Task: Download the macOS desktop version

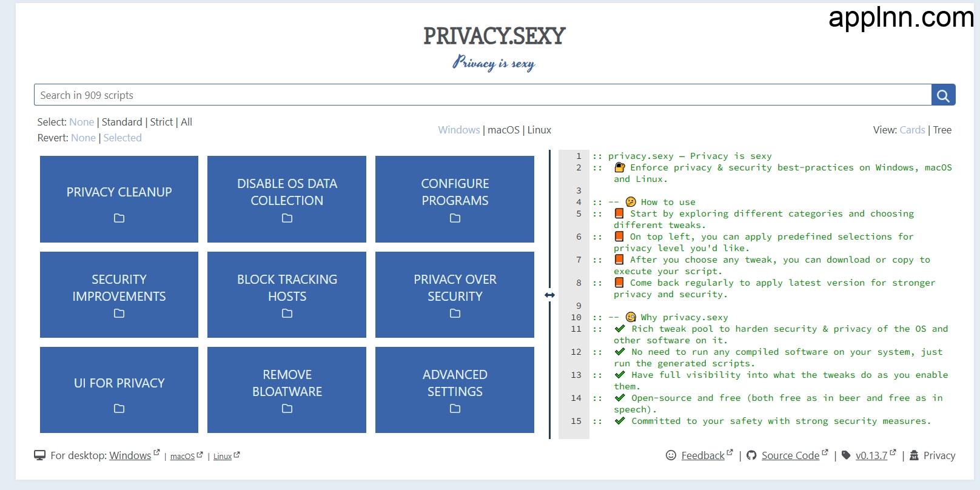Action: coord(183,457)
